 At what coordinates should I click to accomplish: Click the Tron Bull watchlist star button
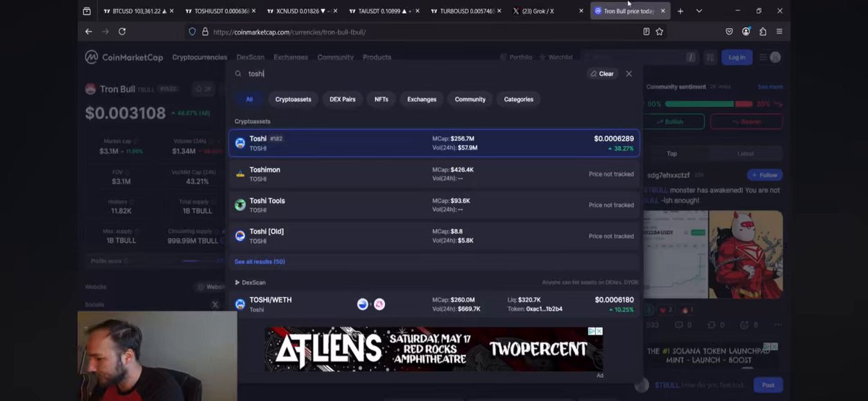pyautogui.click(x=203, y=89)
